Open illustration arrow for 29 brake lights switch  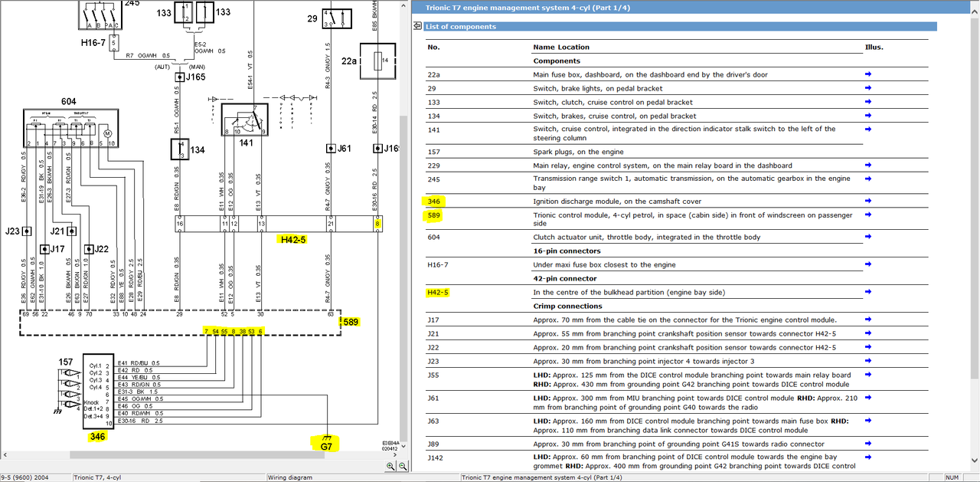pyautogui.click(x=868, y=88)
